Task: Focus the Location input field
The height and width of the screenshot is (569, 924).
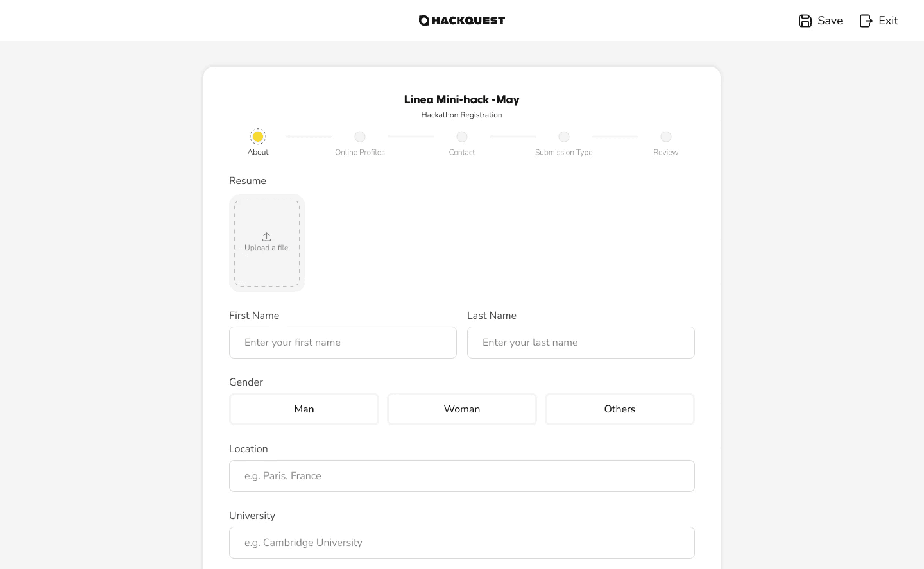Action: coord(462,476)
